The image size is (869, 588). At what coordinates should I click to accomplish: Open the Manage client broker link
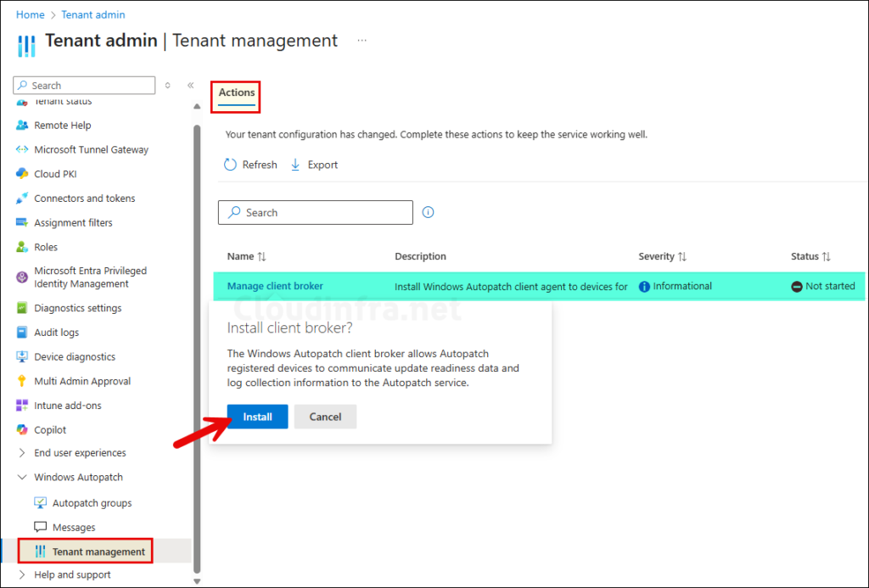(x=275, y=287)
